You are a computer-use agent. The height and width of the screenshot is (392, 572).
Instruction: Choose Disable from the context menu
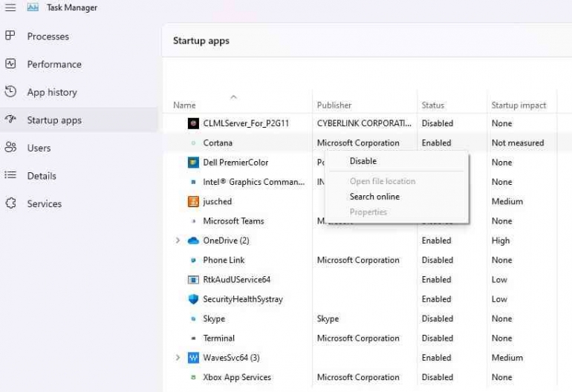click(x=363, y=161)
